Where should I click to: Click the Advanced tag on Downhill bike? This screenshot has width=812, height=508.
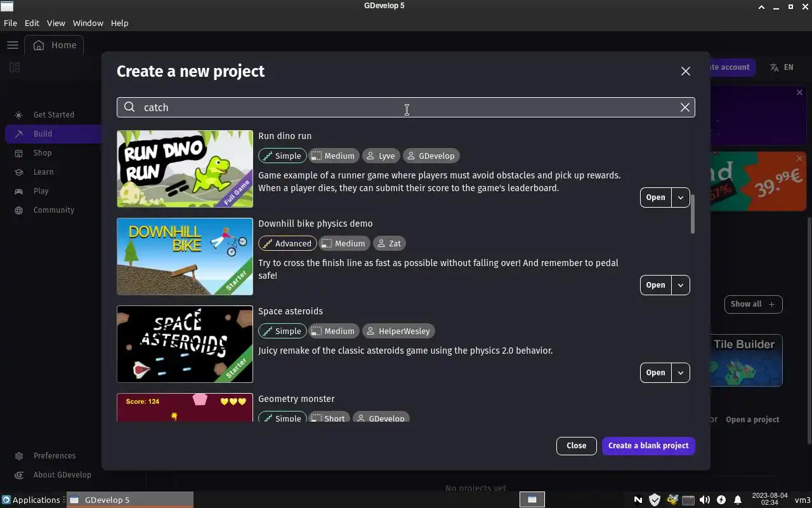click(x=287, y=243)
